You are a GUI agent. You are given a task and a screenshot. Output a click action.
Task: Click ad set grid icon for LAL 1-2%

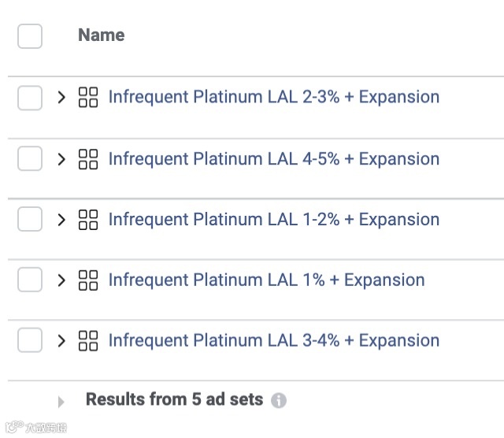88,220
